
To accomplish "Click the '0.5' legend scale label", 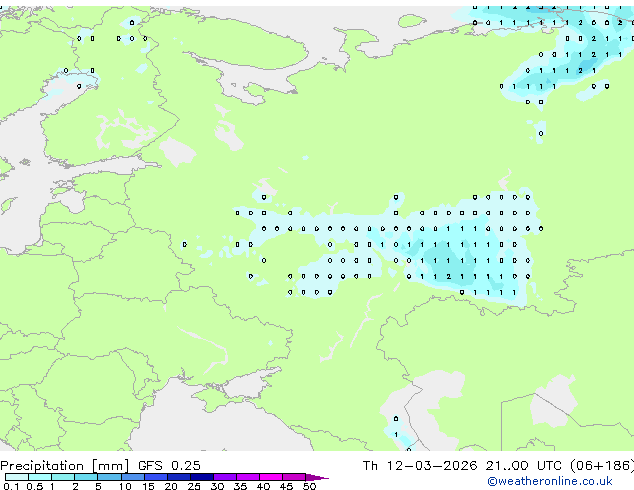I will (x=34, y=486).
